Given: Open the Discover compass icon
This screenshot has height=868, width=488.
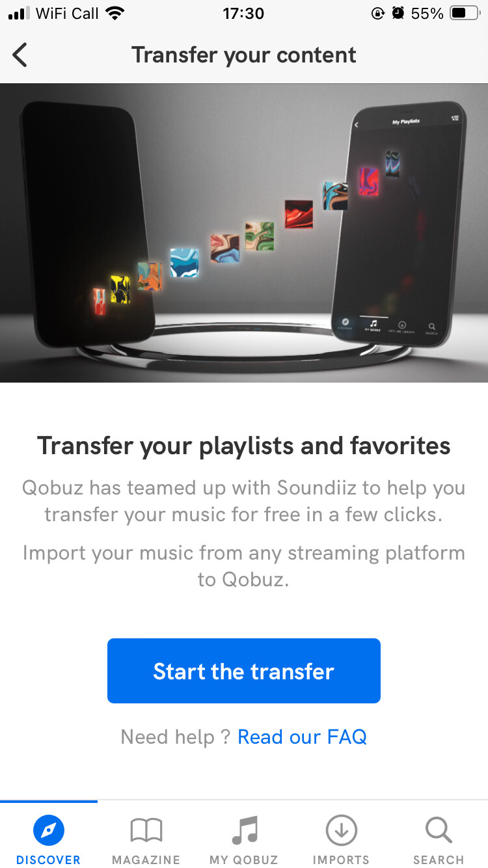Looking at the screenshot, I should coord(49,830).
